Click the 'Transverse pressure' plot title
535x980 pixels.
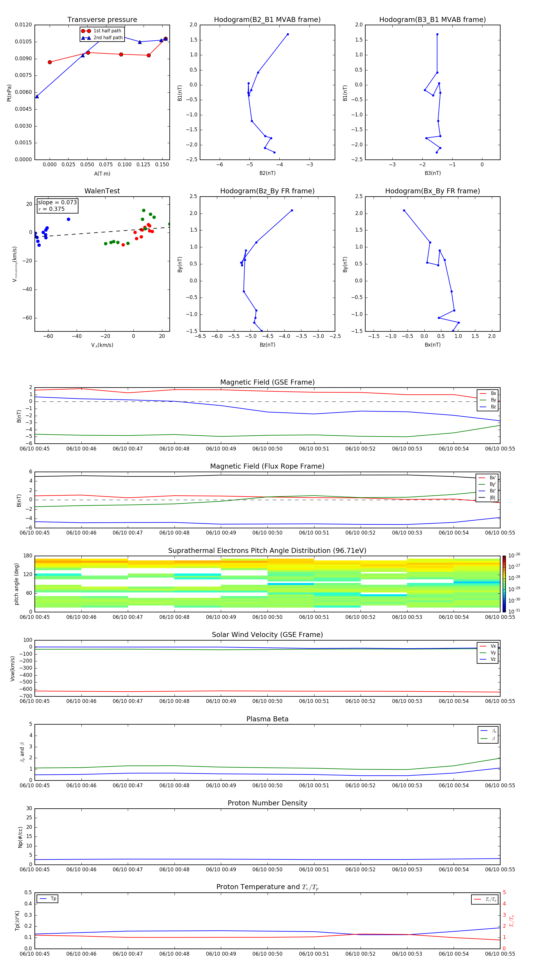(102, 20)
